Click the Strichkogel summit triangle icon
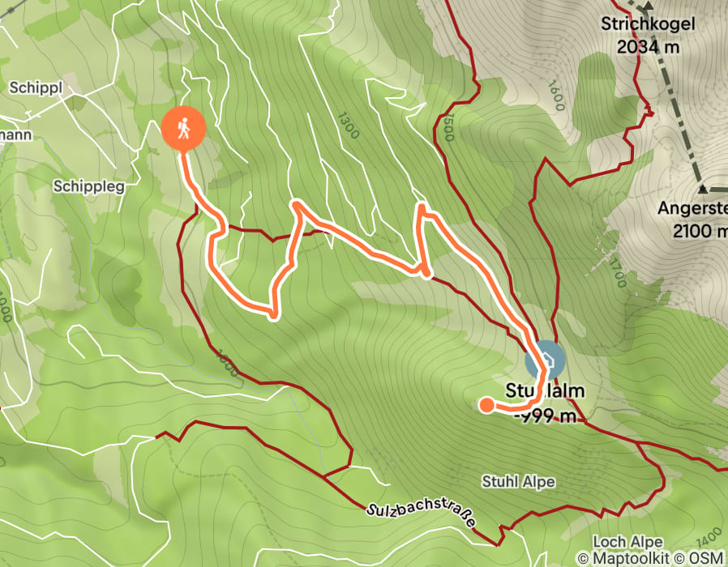 click(648, 6)
